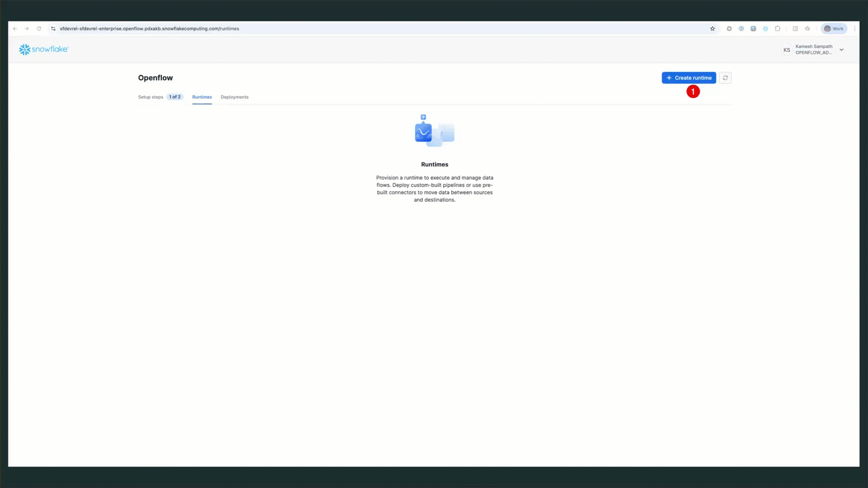Click inside the browser address bar

(284, 29)
